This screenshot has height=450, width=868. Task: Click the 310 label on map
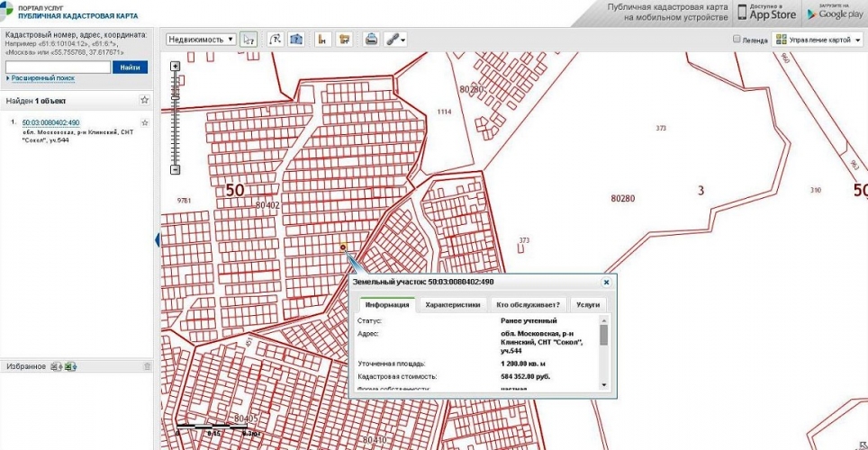(816, 191)
